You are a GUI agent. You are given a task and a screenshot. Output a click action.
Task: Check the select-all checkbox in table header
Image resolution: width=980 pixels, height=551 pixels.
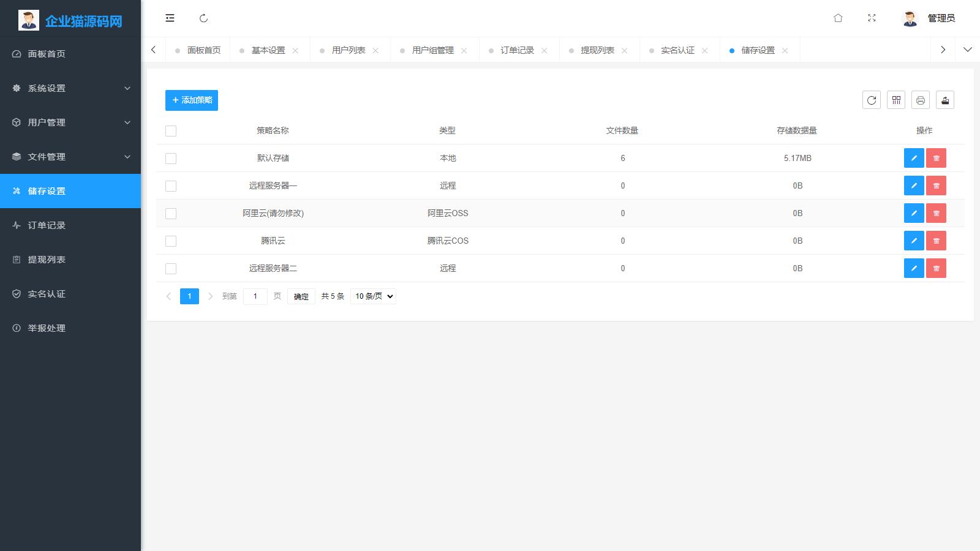pos(170,130)
